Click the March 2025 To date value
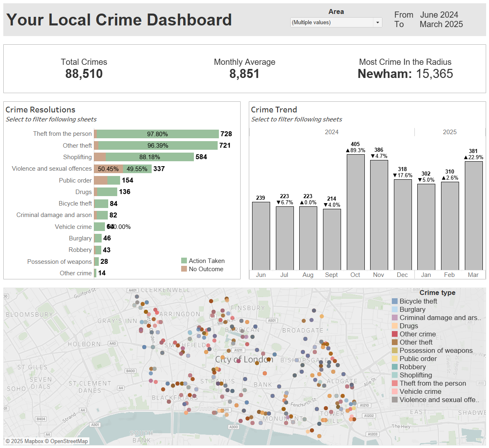Image resolution: width=489 pixels, height=448 pixels. pos(441,24)
